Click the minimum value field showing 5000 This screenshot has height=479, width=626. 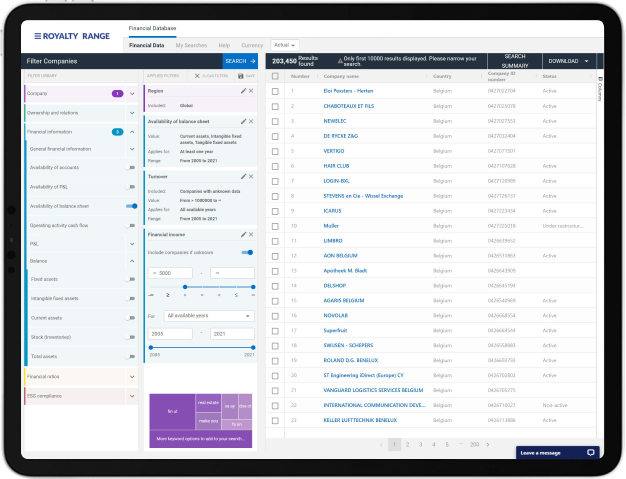click(170, 272)
